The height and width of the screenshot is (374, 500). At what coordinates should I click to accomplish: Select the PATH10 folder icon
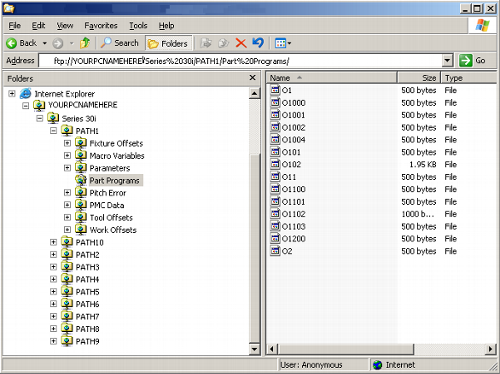click(67, 242)
